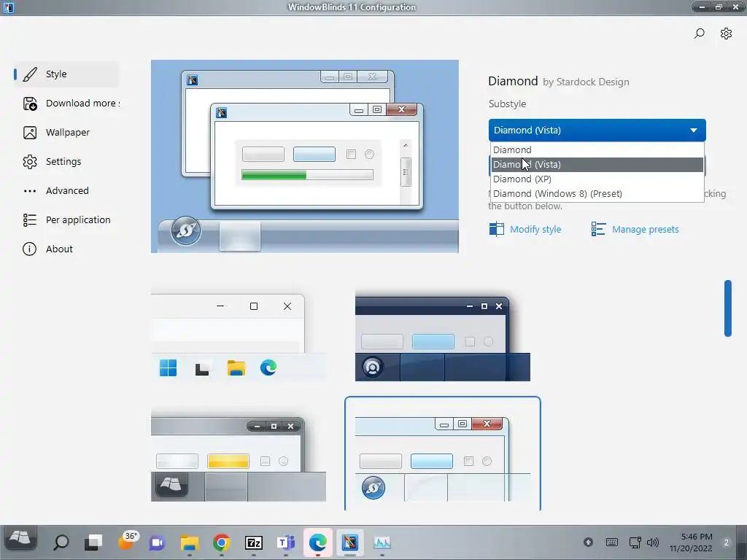Image resolution: width=747 pixels, height=560 pixels.
Task: Go to the Advanced section
Action: pyautogui.click(x=67, y=191)
